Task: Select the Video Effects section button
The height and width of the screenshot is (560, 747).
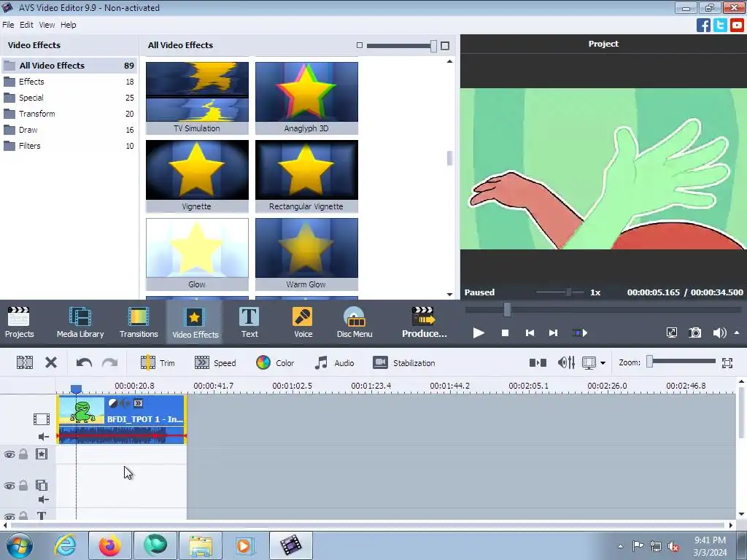Action: (195, 322)
